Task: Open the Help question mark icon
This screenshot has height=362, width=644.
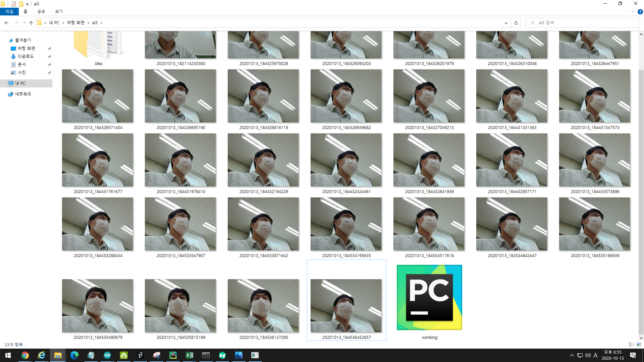Action: tap(640, 12)
